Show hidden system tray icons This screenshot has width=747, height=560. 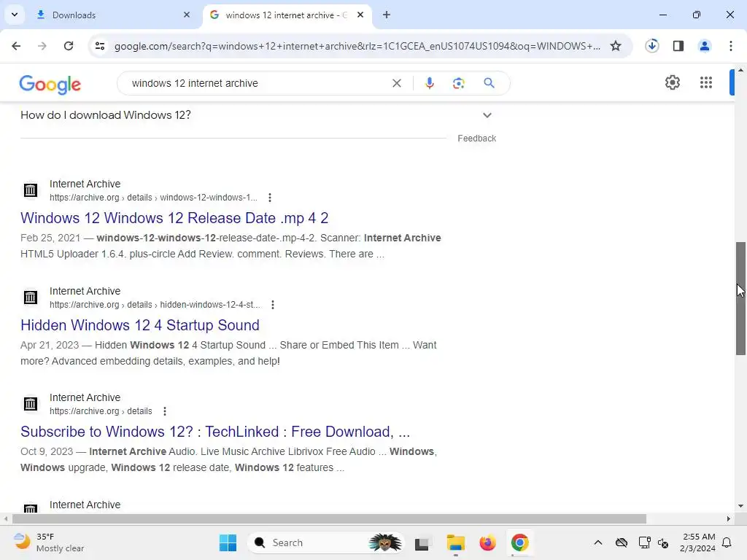point(598,542)
